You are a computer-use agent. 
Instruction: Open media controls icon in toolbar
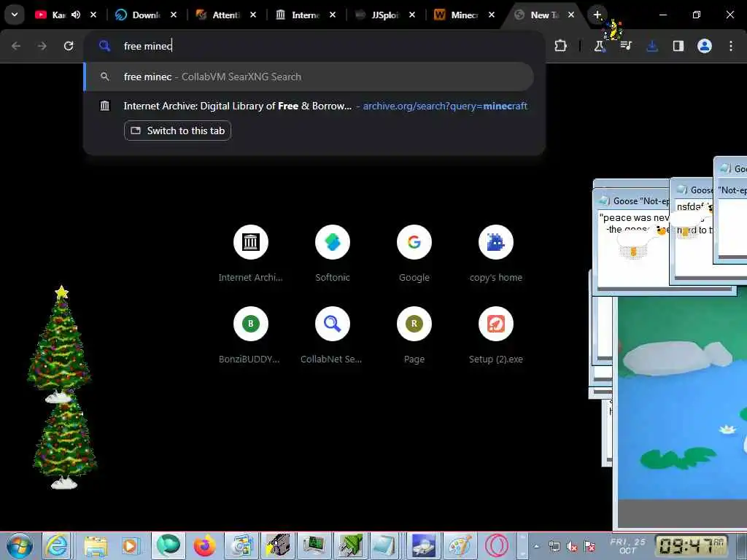point(626,46)
